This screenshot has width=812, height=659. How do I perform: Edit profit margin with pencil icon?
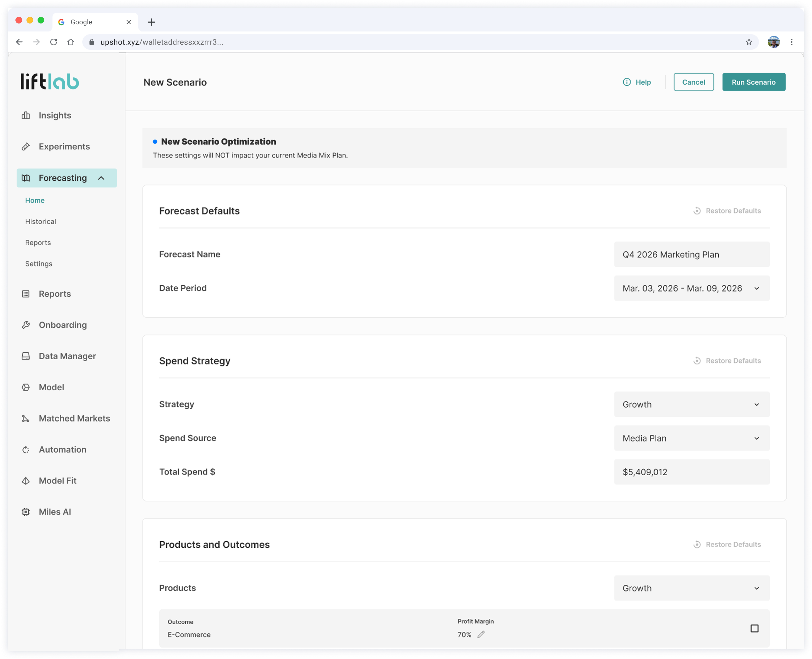[x=481, y=634]
